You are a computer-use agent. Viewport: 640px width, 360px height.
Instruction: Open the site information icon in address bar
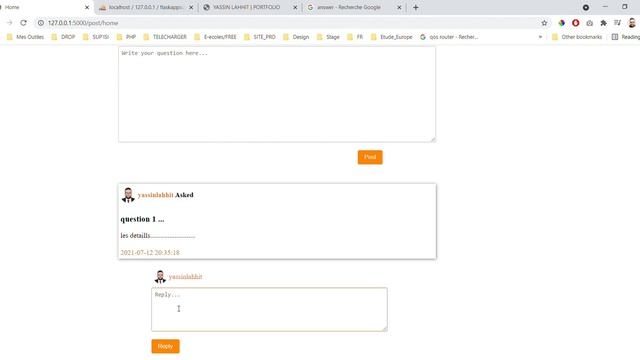pyautogui.click(x=41, y=23)
